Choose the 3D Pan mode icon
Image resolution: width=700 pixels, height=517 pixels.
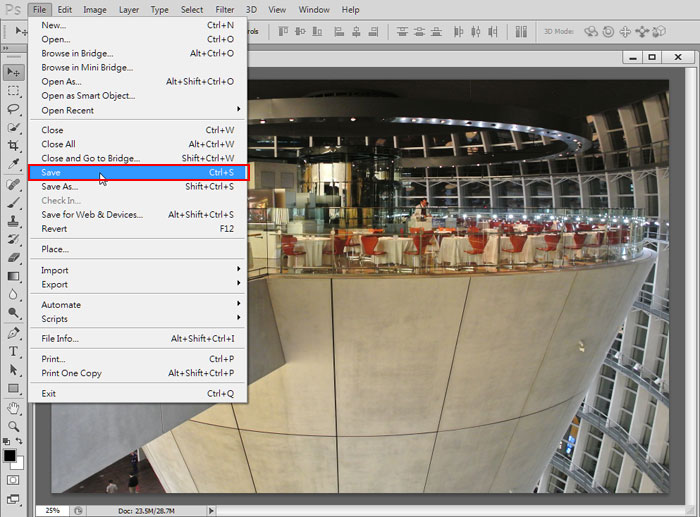pyautogui.click(x=625, y=31)
